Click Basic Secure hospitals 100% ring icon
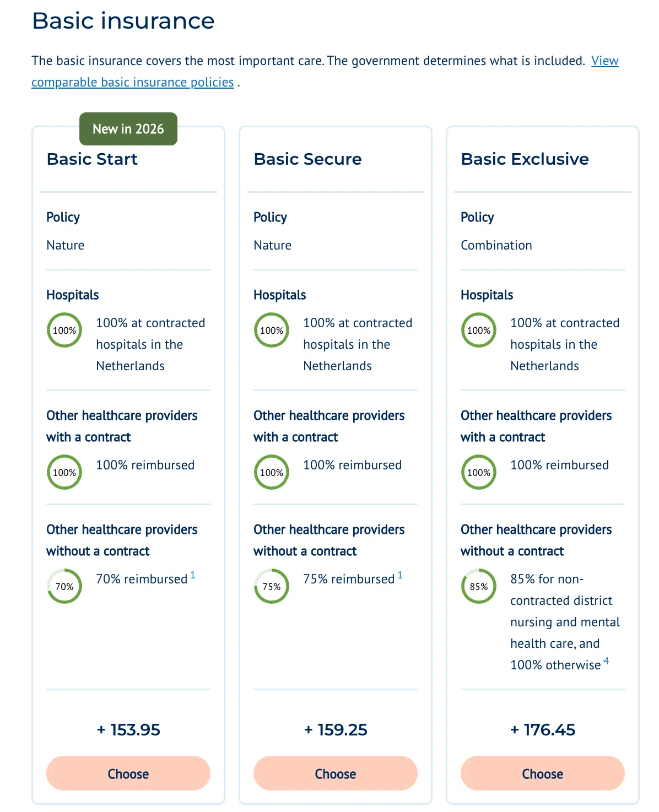 point(272,330)
